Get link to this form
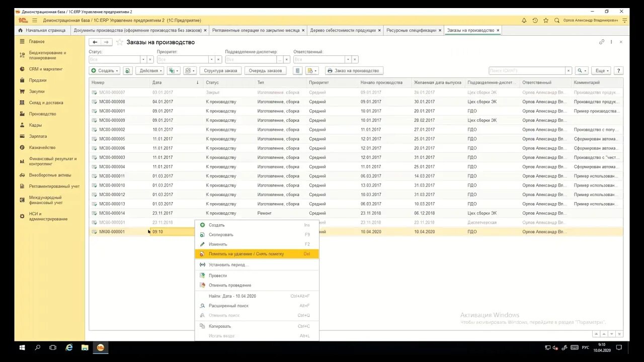The height and width of the screenshot is (362, 644). point(602,42)
